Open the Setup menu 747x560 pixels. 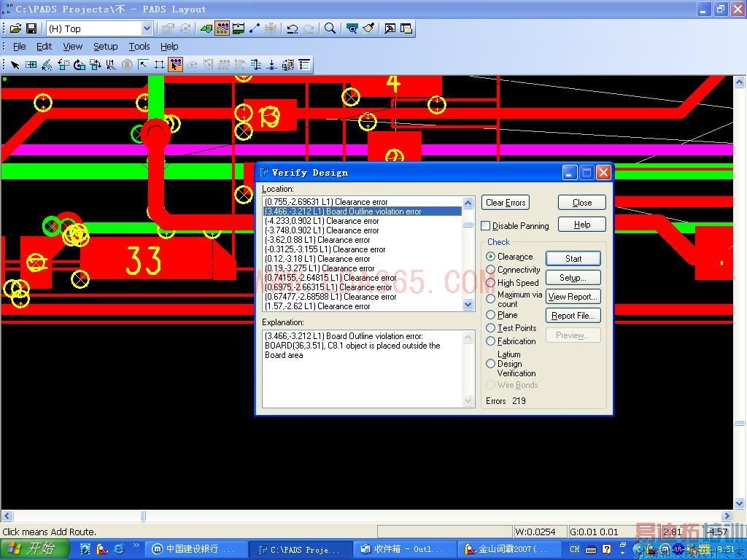pyautogui.click(x=105, y=46)
